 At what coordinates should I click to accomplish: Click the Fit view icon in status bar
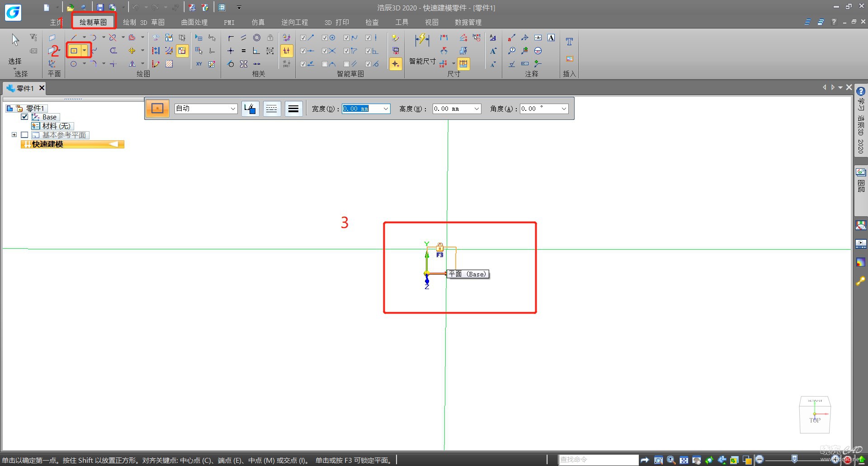pyautogui.click(x=684, y=460)
